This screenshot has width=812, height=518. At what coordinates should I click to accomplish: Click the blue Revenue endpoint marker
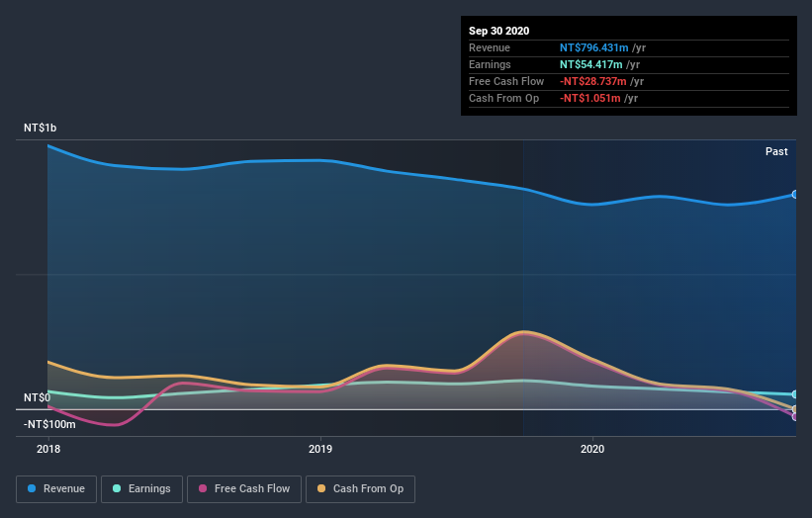[x=795, y=195]
